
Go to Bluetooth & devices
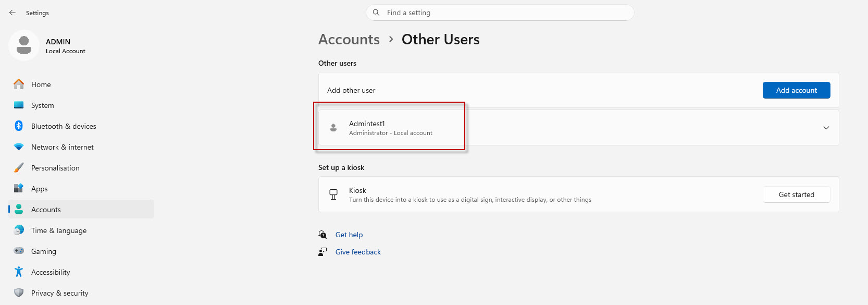(81, 126)
